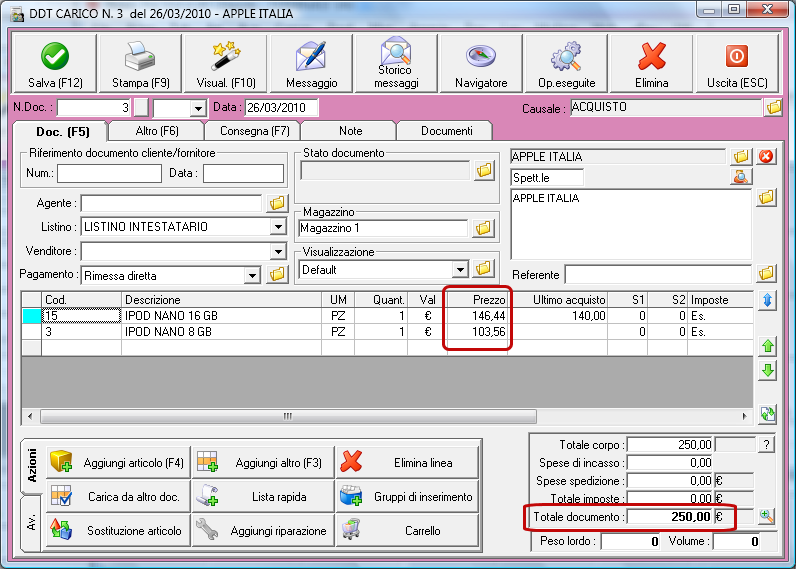This screenshot has width=796, height=569.
Task: Open Lista rapida
Action: click(263, 496)
